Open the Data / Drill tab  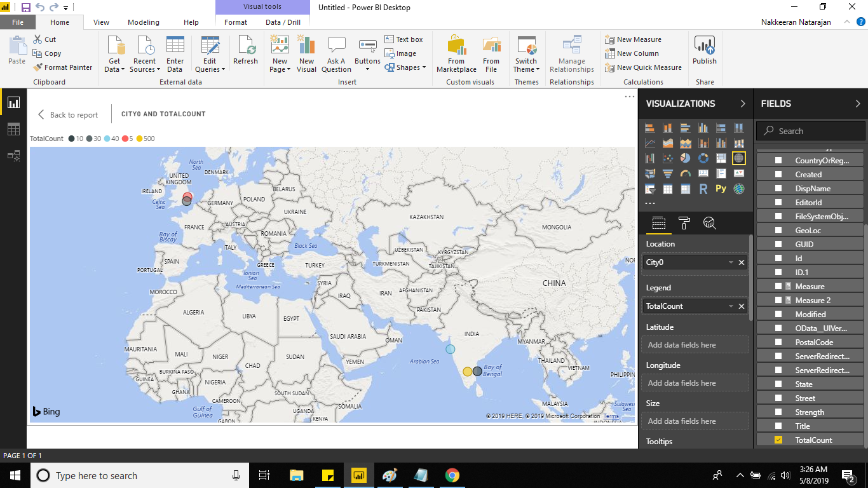(x=283, y=22)
